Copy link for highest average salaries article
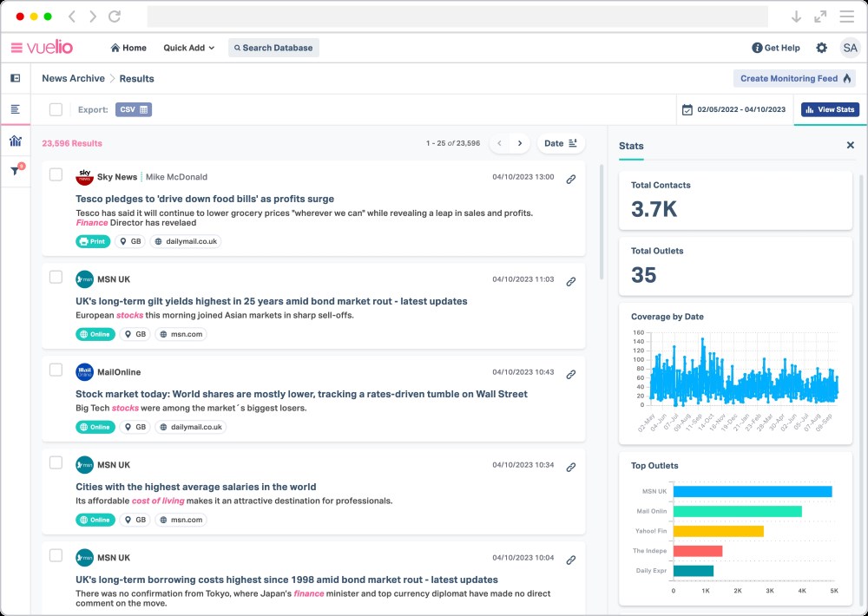 click(x=571, y=468)
